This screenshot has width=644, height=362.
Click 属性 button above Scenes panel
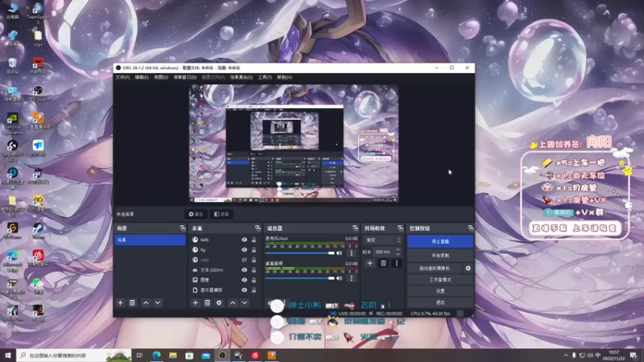tap(196, 214)
